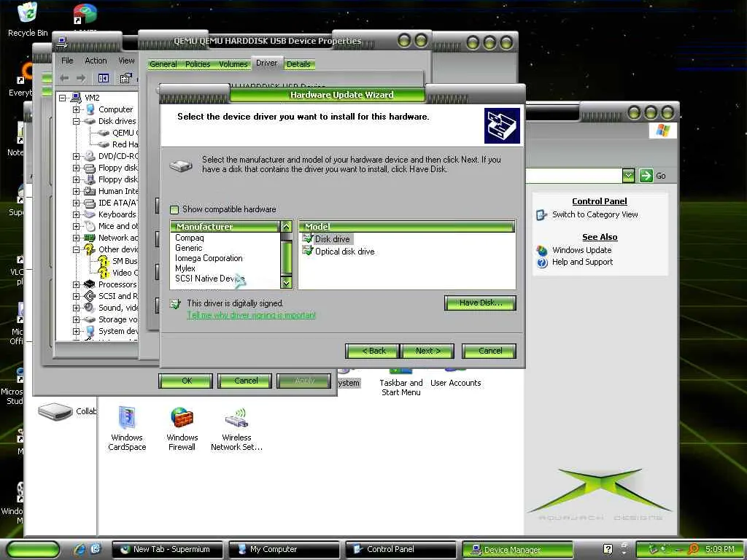Expand DVD/CD-ROM drives node
The width and height of the screenshot is (747, 560).
click(x=76, y=156)
